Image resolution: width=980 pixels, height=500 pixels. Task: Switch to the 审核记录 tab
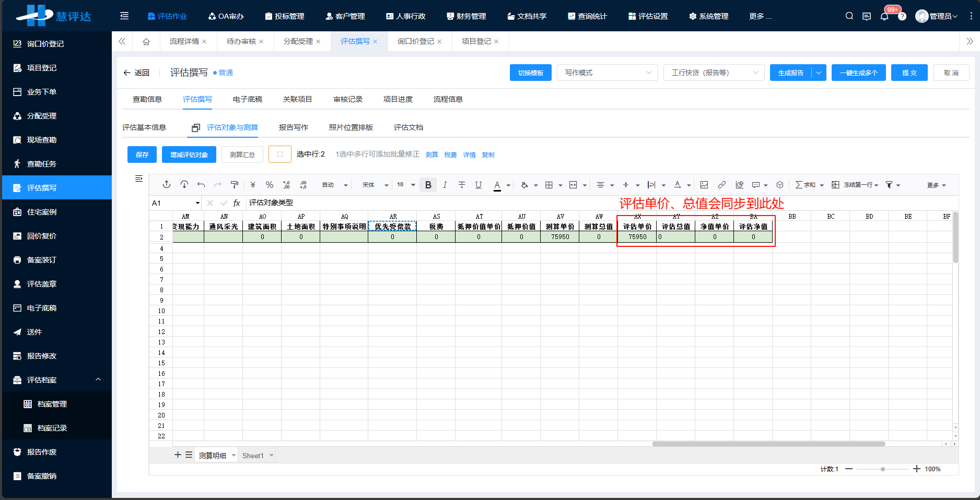click(x=347, y=99)
